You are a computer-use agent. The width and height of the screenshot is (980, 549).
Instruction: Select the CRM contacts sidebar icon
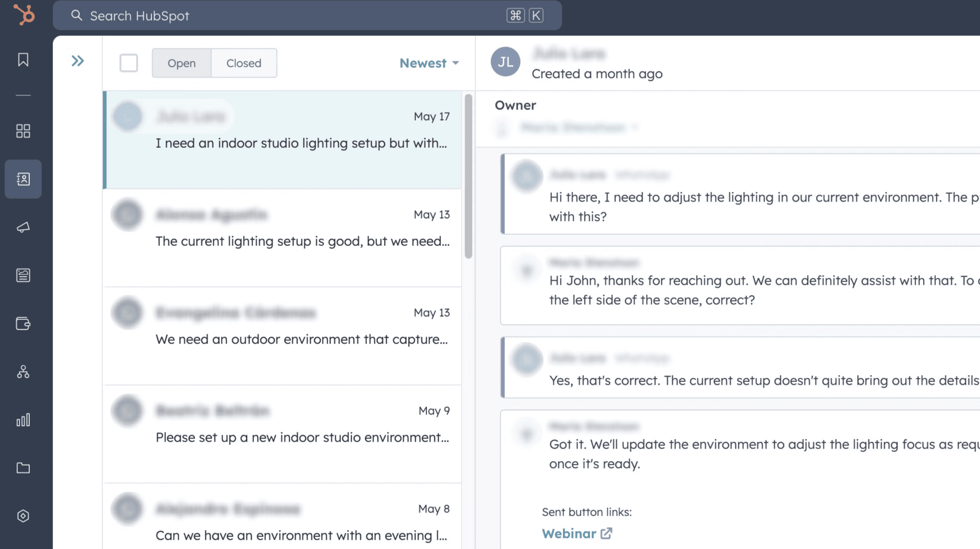[23, 179]
